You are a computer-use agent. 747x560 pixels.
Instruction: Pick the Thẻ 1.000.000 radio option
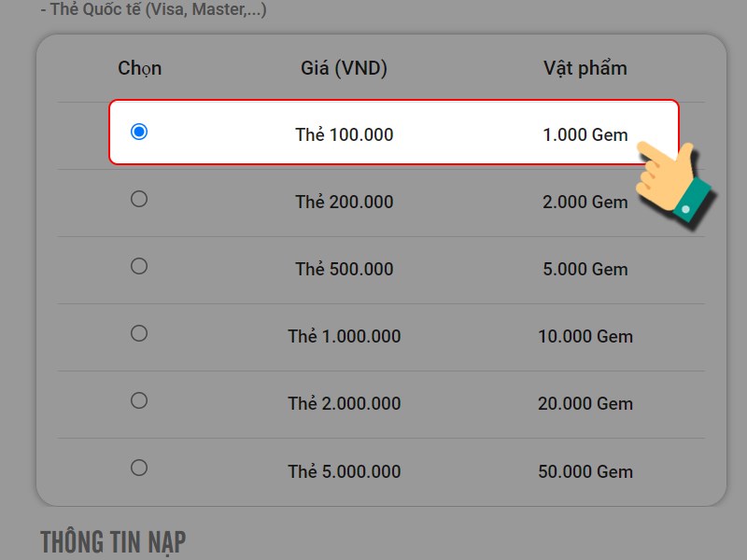coord(139,333)
